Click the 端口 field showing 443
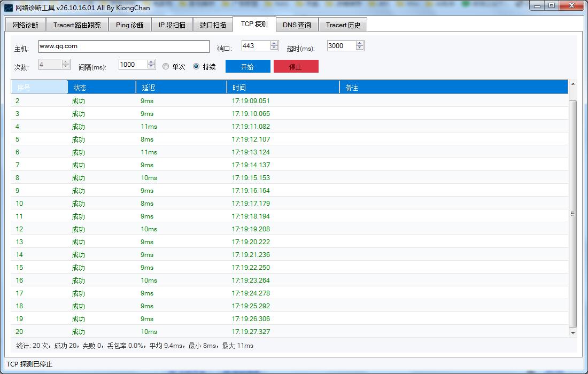The height and width of the screenshot is (374, 588). tap(256, 46)
